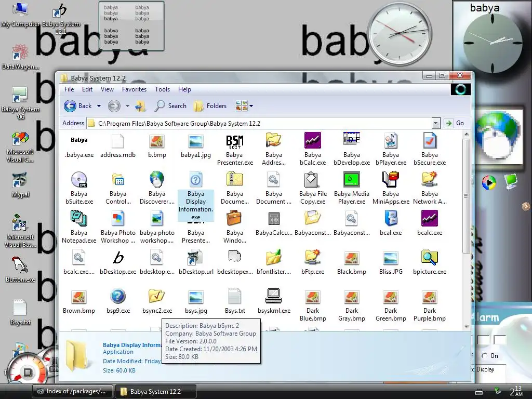Click the scrollbar down arrow
Screen dimensions: 532x399
[x=466, y=327]
